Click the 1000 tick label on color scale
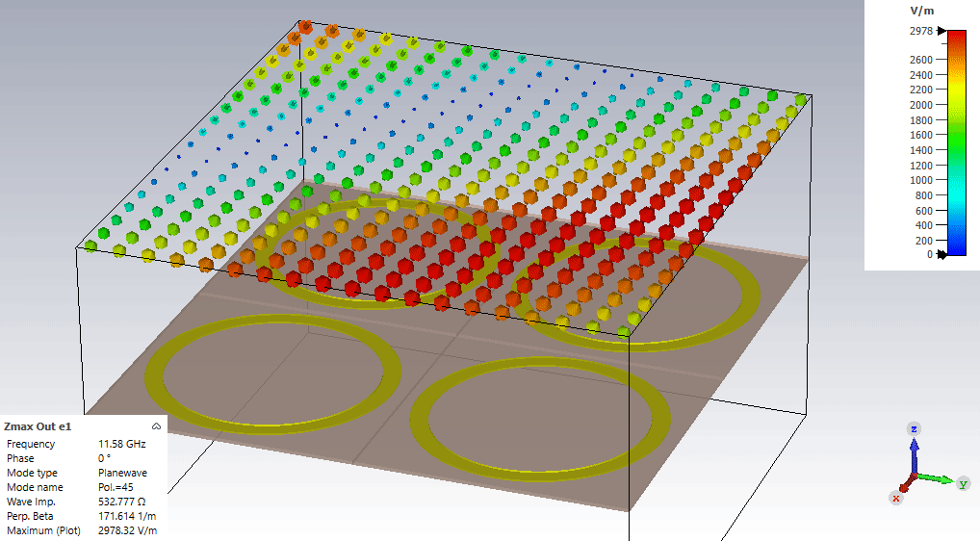The height and width of the screenshot is (541, 980). pyautogui.click(x=920, y=180)
